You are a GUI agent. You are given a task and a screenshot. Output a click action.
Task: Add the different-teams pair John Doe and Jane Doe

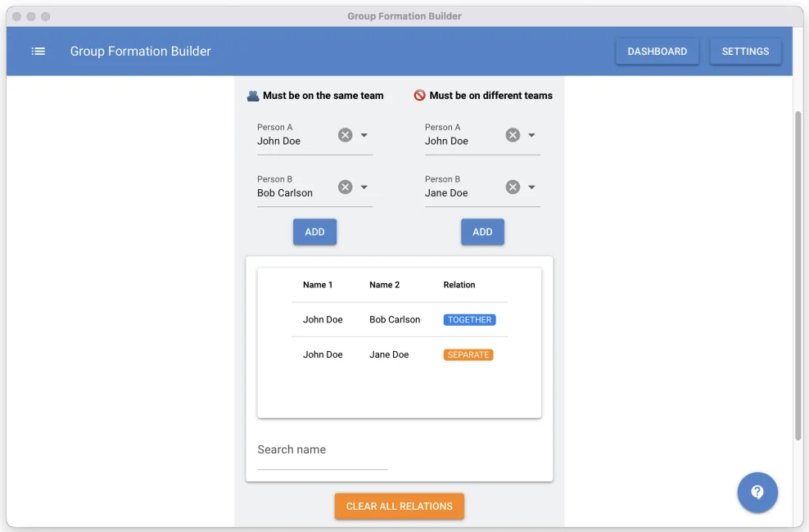click(482, 232)
